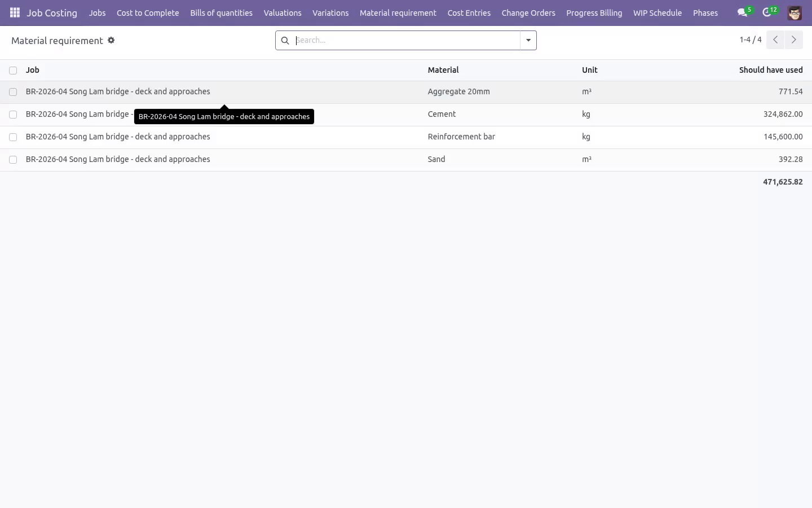This screenshot has width=812, height=508.
Task: Click the 1-4 / 4 pager counter
Action: point(751,40)
